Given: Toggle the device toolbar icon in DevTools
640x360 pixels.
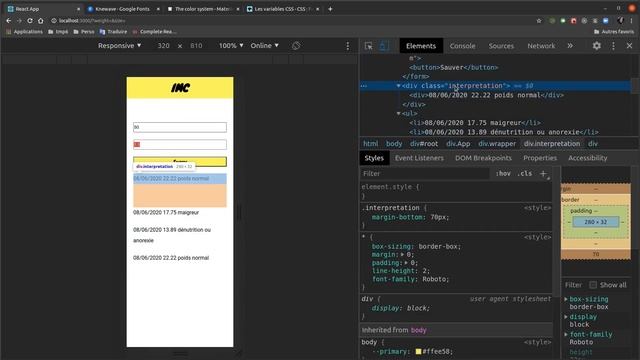Looking at the screenshot, I should pyautogui.click(x=384, y=46).
